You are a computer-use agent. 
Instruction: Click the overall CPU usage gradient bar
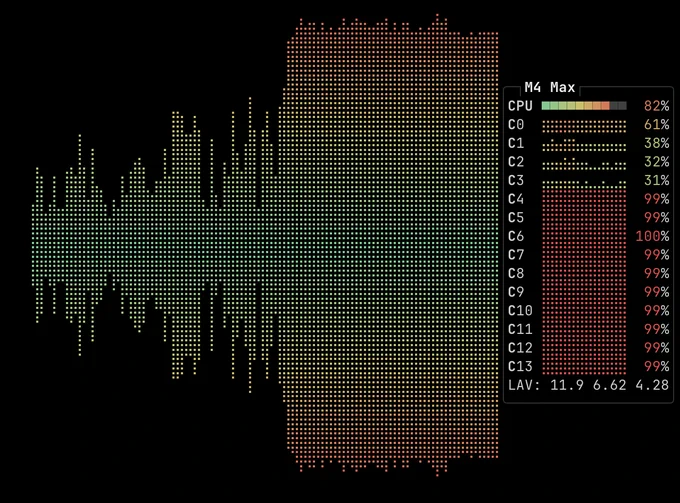(x=584, y=106)
